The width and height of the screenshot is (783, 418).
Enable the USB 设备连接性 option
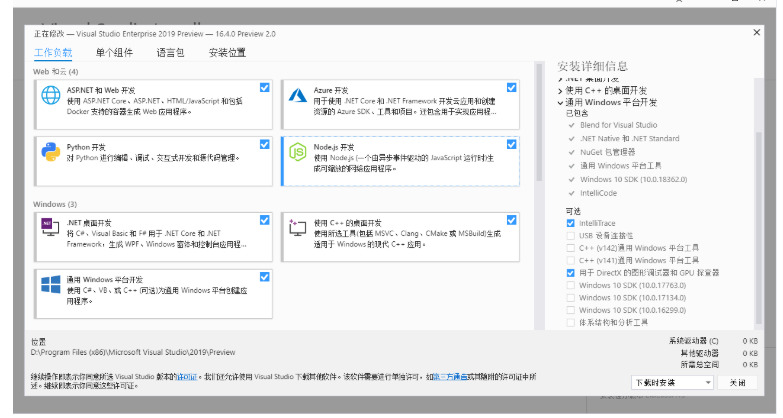[x=570, y=236]
